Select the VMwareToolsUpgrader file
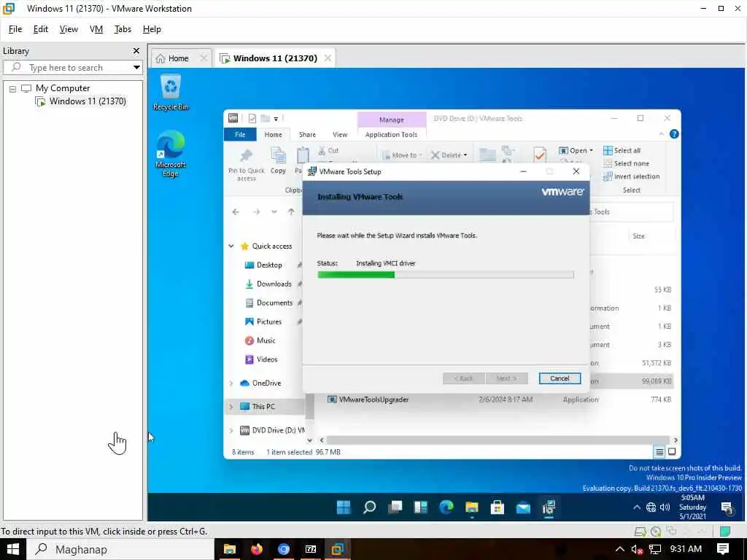Viewport: 747px width, 560px height. [x=368, y=400]
